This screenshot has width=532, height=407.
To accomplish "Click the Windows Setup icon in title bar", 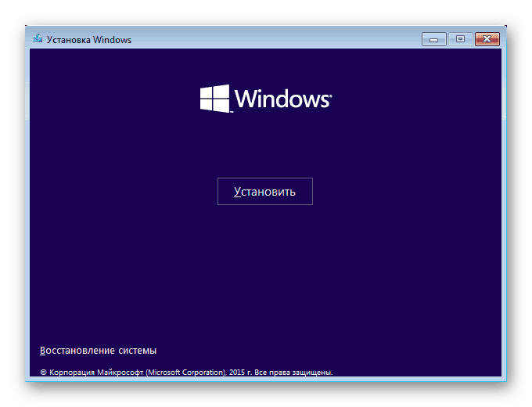I will (38, 38).
